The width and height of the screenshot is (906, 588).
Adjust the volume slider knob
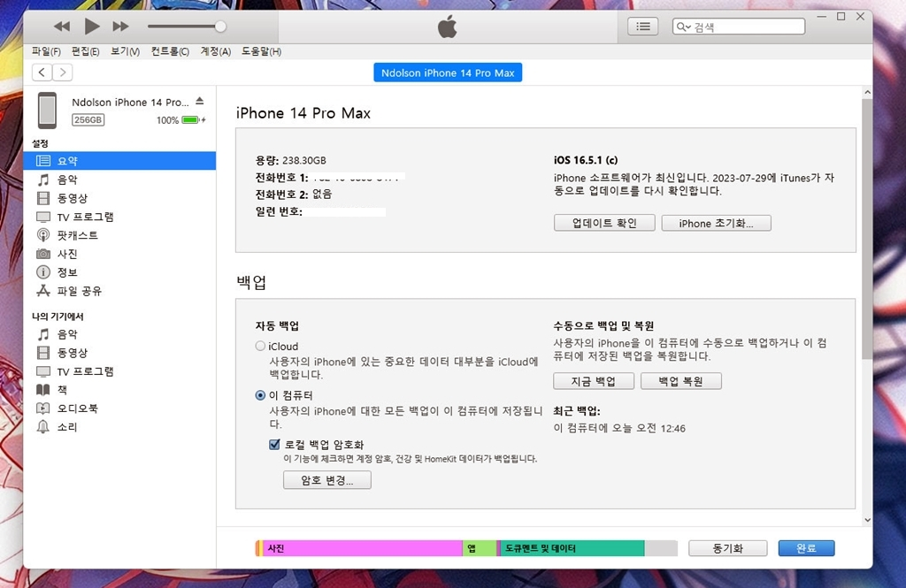point(220,27)
